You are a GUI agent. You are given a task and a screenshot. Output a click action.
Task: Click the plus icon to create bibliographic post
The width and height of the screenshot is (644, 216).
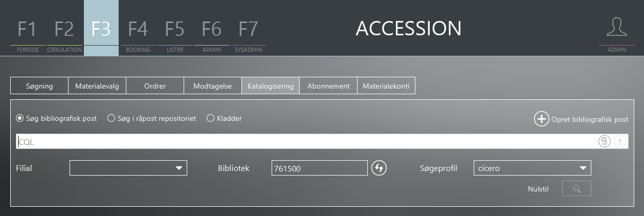click(x=542, y=119)
